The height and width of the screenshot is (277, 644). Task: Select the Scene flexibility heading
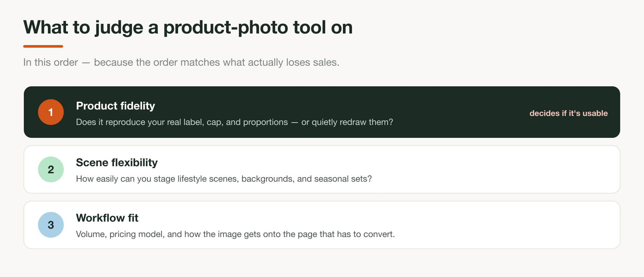(117, 163)
